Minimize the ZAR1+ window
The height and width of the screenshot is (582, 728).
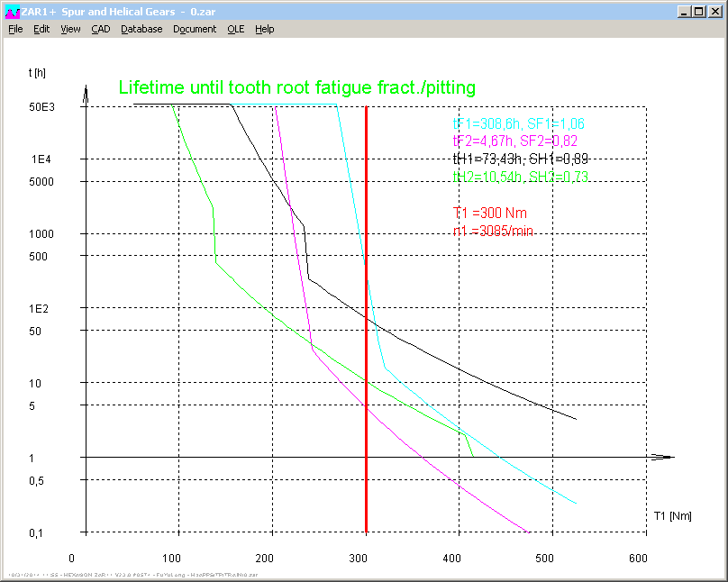click(x=683, y=12)
